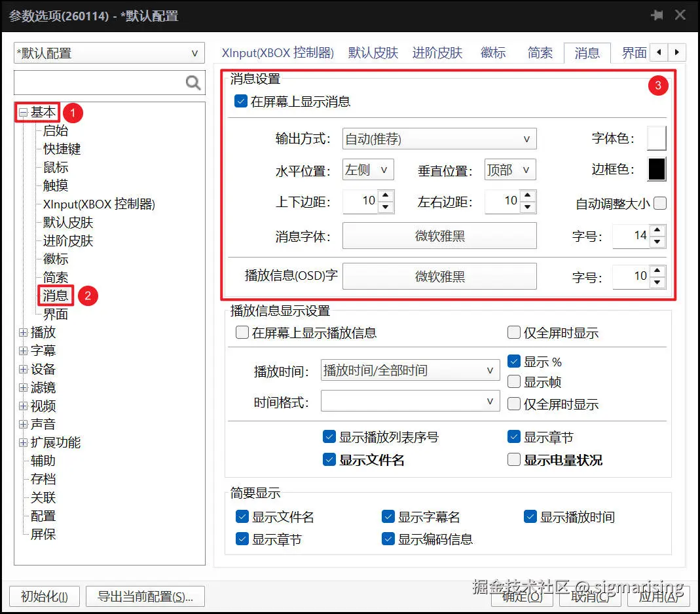Switch to the 徽标 tab
The image size is (700, 614).
coord(492,52)
